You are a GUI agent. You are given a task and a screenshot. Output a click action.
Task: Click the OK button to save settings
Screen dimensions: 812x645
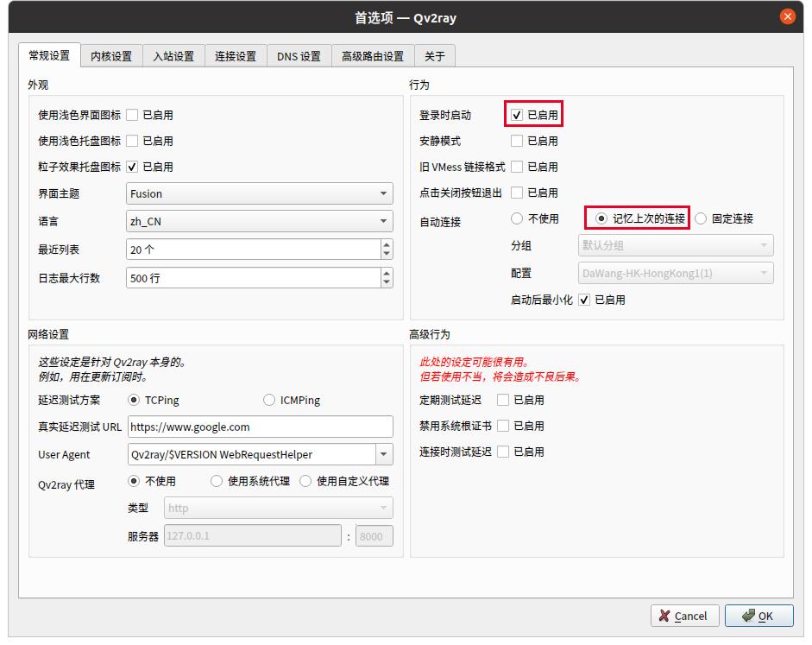pyautogui.click(x=758, y=616)
